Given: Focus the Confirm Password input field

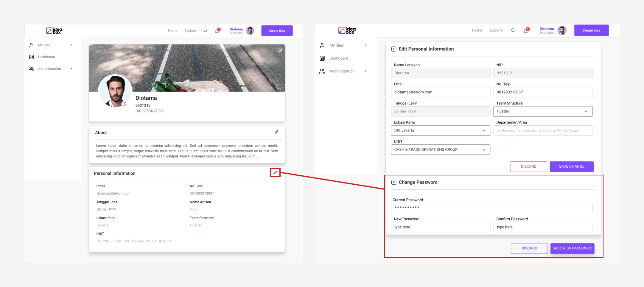Looking at the screenshot, I should (x=543, y=227).
